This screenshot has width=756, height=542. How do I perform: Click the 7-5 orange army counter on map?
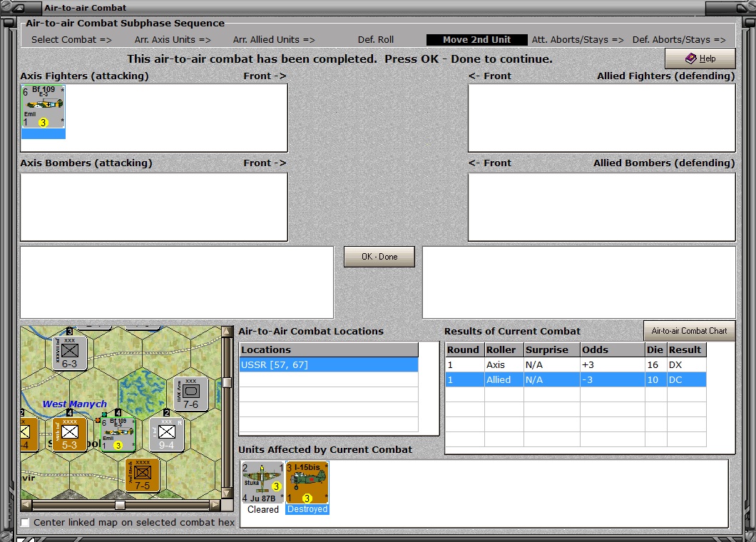[142, 476]
